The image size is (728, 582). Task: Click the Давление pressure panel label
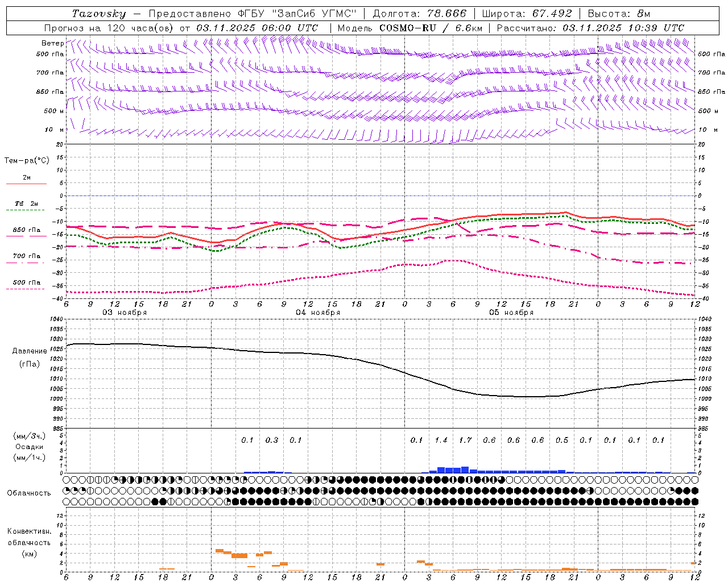coord(30,351)
